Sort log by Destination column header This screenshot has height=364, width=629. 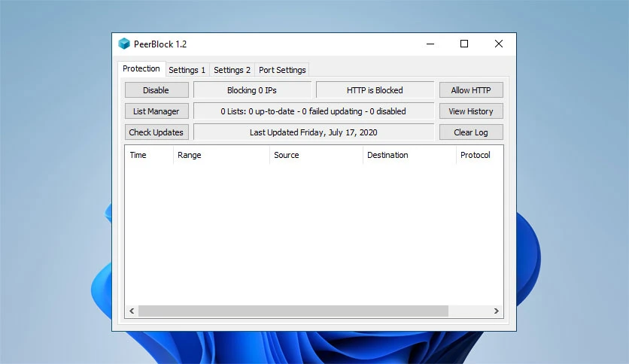[x=409, y=155]
